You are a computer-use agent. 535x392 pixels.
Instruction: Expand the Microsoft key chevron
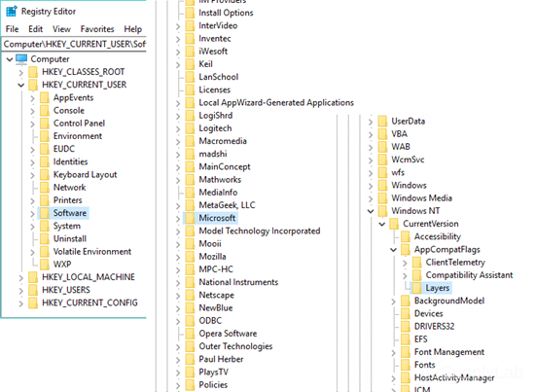[178, 218]
